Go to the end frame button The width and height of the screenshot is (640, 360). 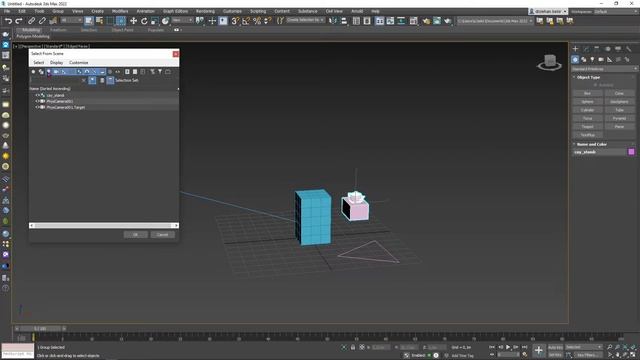[x=524, y=347]
